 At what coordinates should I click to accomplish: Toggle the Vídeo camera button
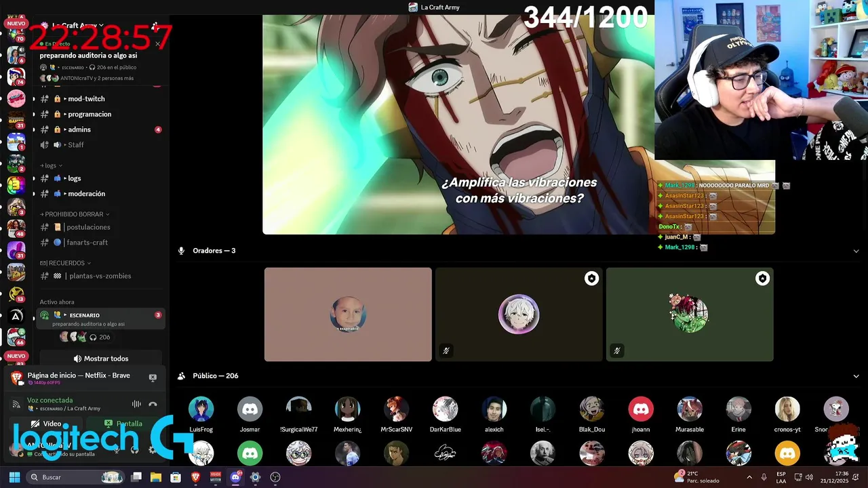[45, 424]
